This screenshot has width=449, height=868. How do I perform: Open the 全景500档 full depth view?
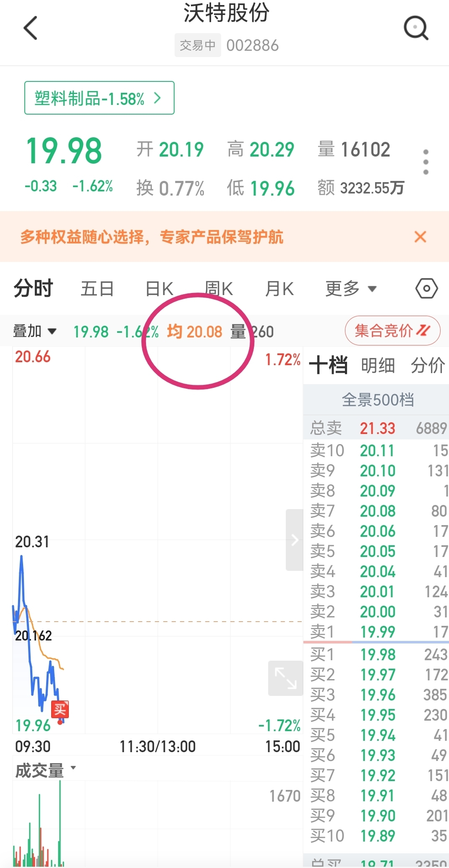(378, 400)
